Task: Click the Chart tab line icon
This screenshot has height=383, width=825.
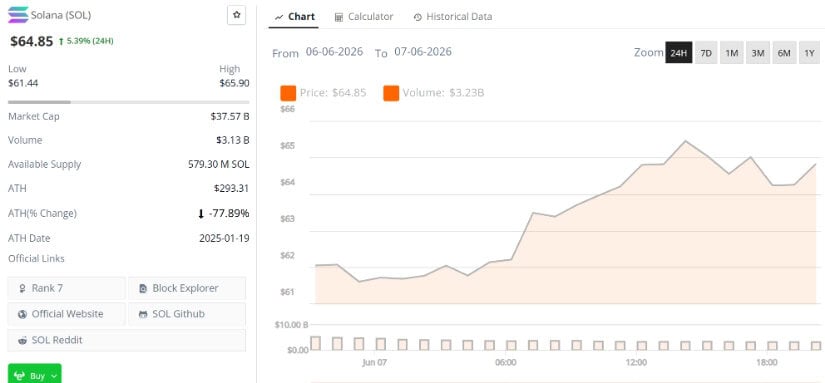Action: [x=279, y=17]
